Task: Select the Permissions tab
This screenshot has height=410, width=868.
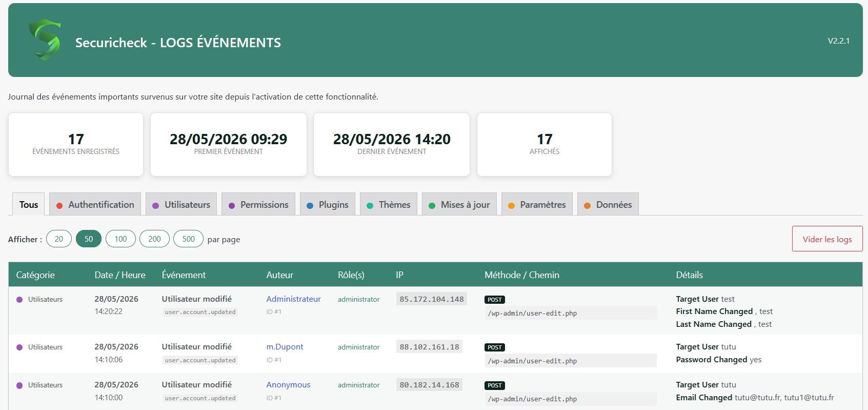Action: click(x=258, y=204)
